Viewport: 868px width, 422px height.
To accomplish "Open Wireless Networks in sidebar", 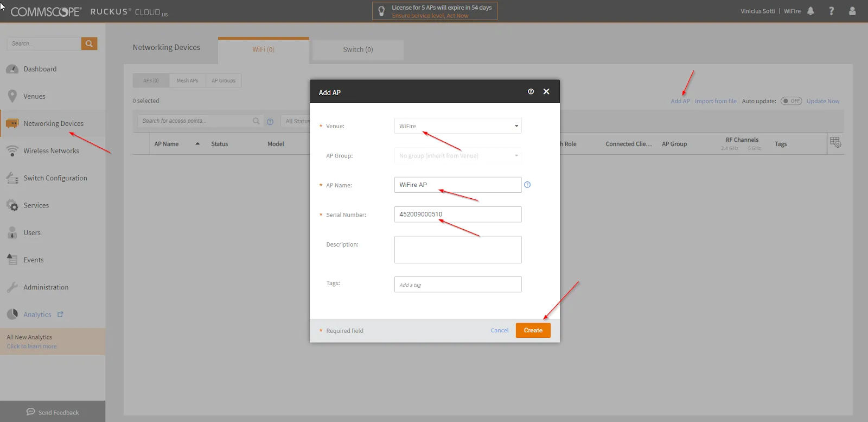I will click(x=53, y=151).
